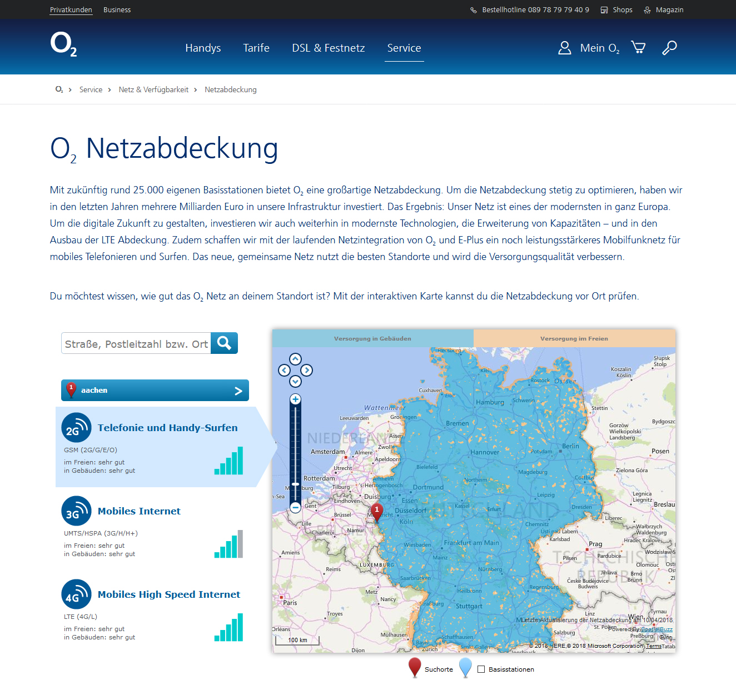The image size is (736, 700).
Task: Click the blue Basisstationen legend pin
Action: click(x=466, y=667)
